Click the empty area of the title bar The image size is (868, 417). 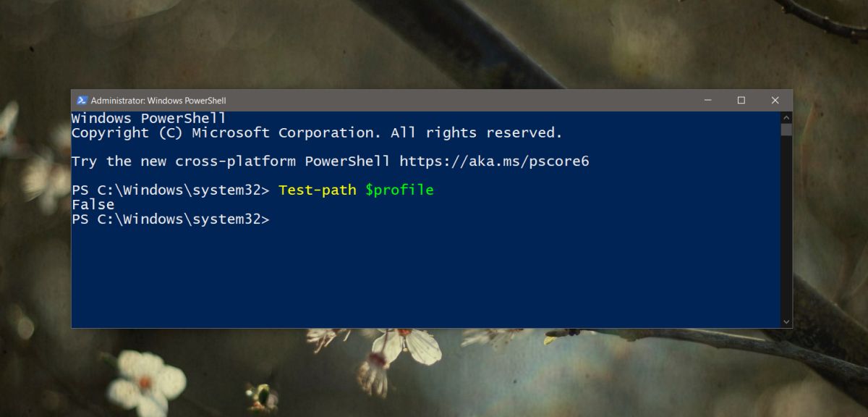(x=456, y=101)
